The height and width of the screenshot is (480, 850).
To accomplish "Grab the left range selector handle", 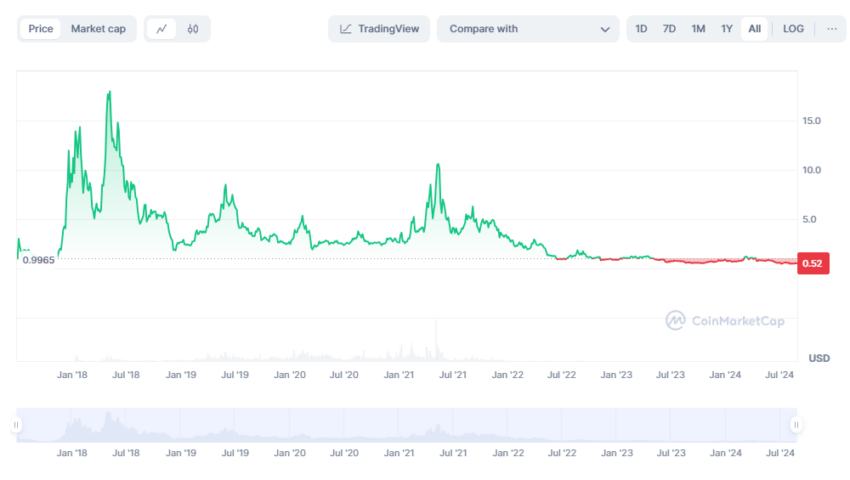I will click(16, 425).
